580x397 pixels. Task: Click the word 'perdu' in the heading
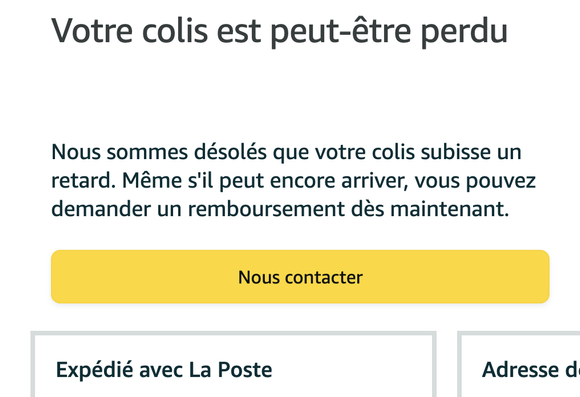tap(464, 32)
